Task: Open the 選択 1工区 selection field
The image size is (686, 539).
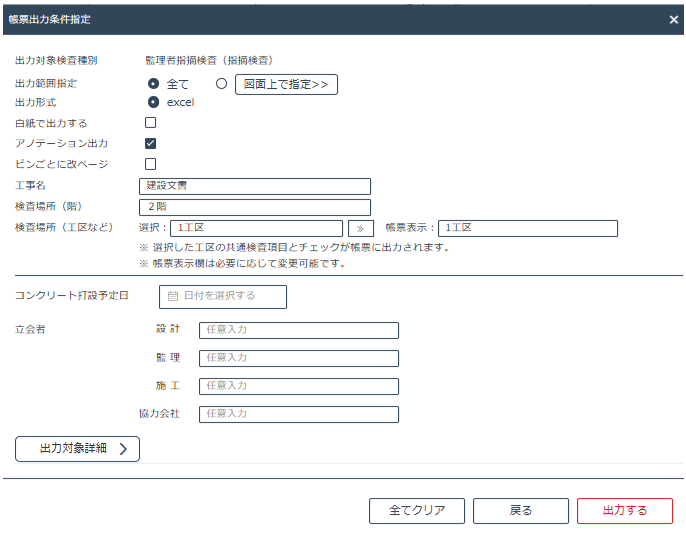Action: [x=256, y=228]
